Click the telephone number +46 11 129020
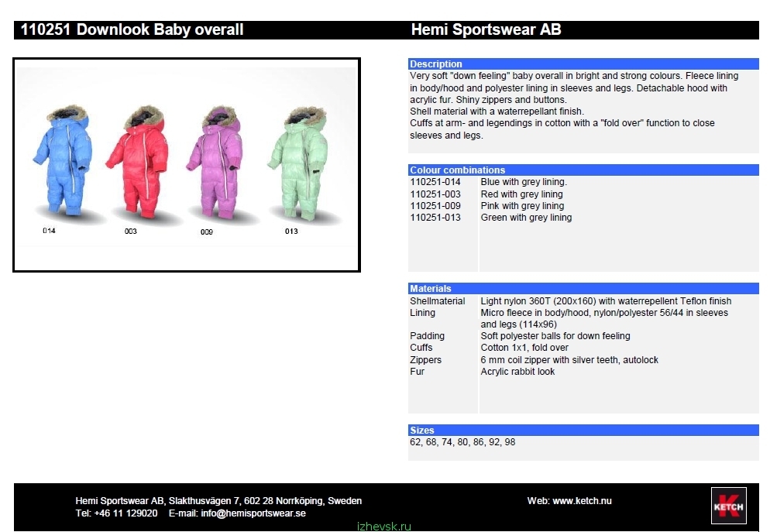 [x=125, y=513]
